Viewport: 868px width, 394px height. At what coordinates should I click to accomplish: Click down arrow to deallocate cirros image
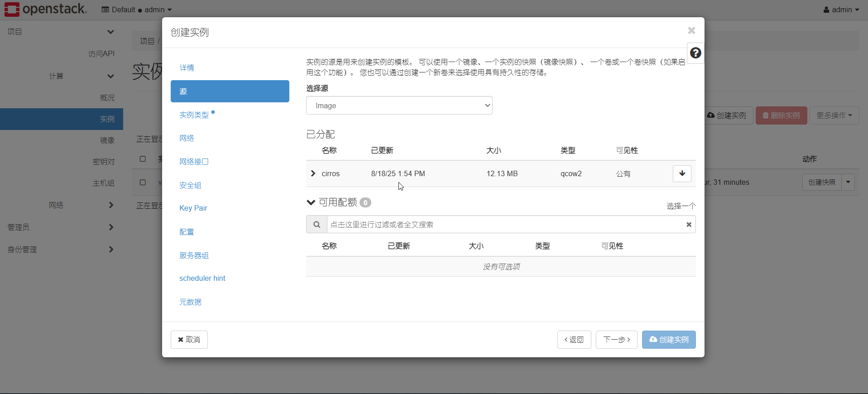pyautogui.click(x=682, y=173)
